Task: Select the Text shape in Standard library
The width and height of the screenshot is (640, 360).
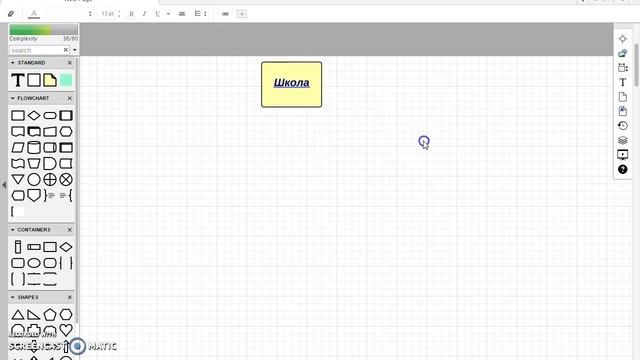Action: pyautogui.click(x=18, y=80)
